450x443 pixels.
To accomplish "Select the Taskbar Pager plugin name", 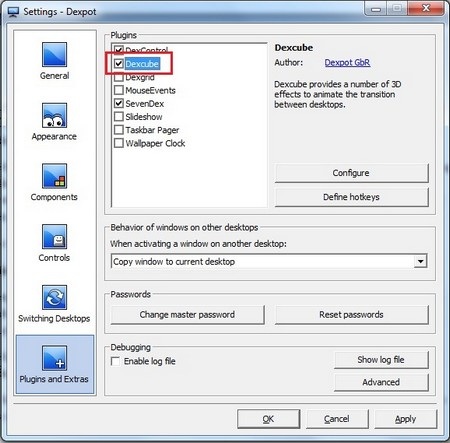I will pos(152,130).
